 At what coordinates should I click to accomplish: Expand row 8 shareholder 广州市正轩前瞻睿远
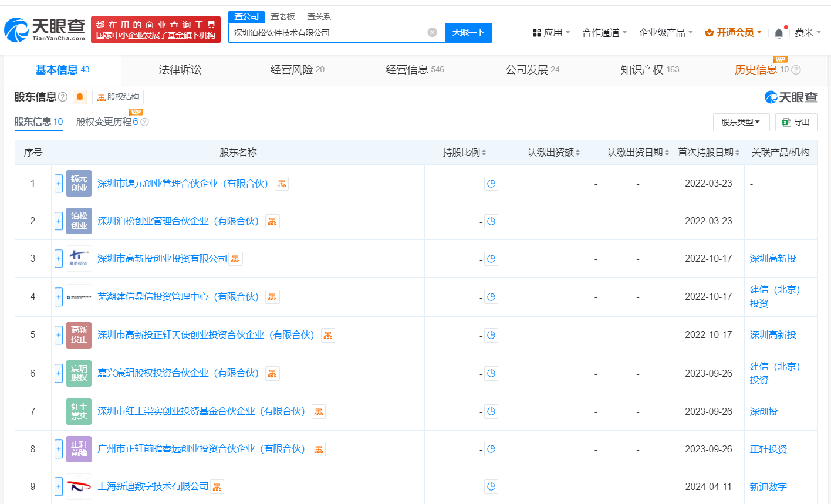pyautogui.click(x=59, y=449)
